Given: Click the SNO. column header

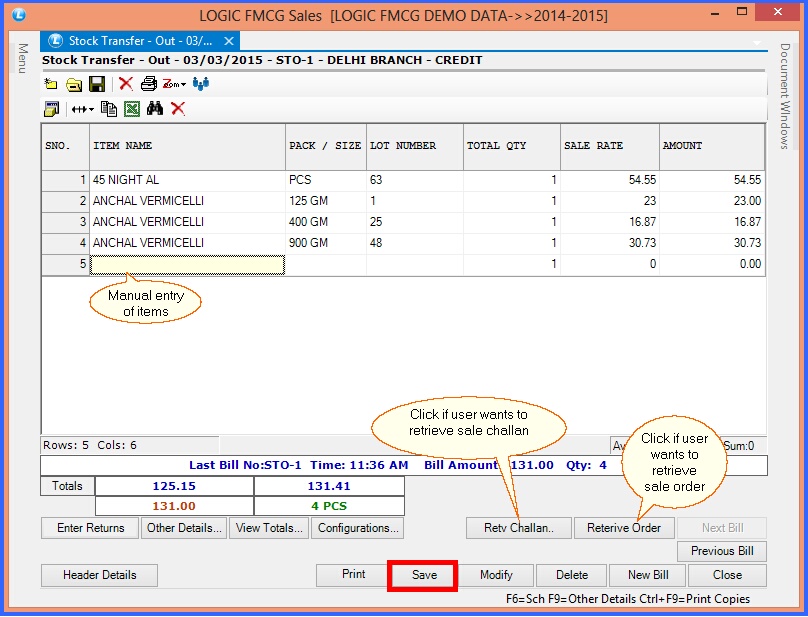Looking at the screenshot, I should click(x=65, y=146).
